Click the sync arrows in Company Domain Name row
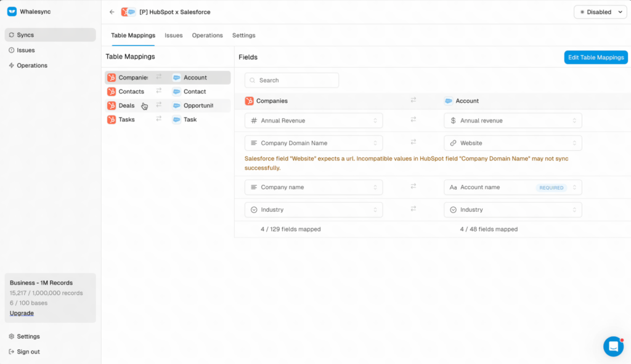Viewport: 631px width, 364px height. 413,142
